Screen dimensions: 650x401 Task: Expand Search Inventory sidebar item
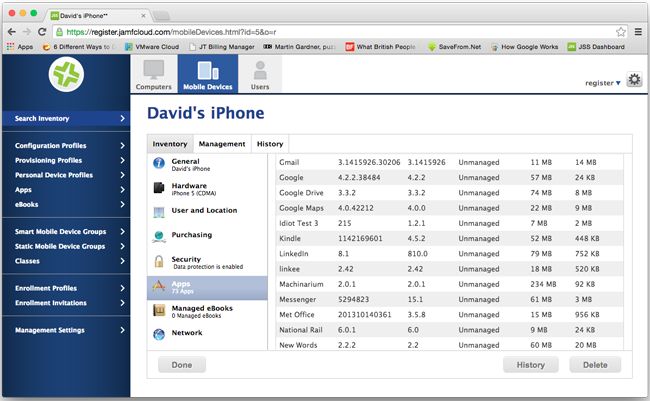66,119
